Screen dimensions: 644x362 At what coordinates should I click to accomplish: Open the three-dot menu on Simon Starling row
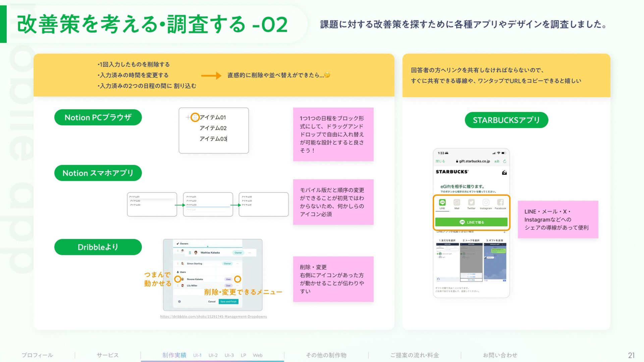[x=237, y=263]
